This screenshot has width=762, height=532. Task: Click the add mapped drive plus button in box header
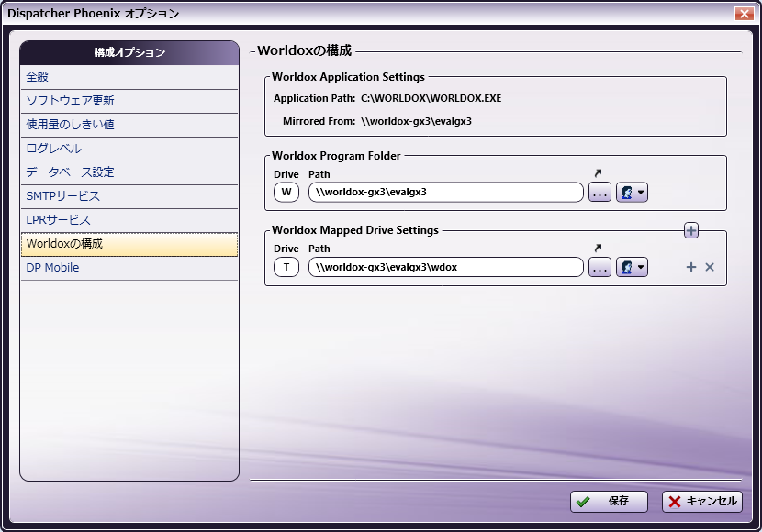point(691,230)
